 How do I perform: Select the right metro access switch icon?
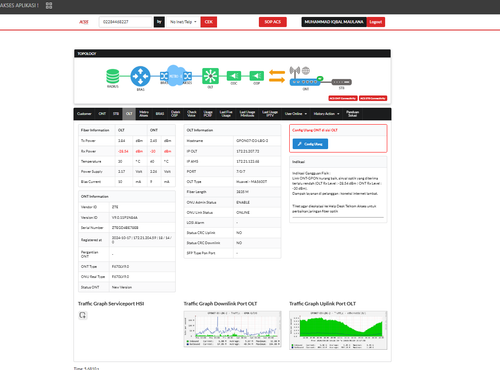coord(187,76)
